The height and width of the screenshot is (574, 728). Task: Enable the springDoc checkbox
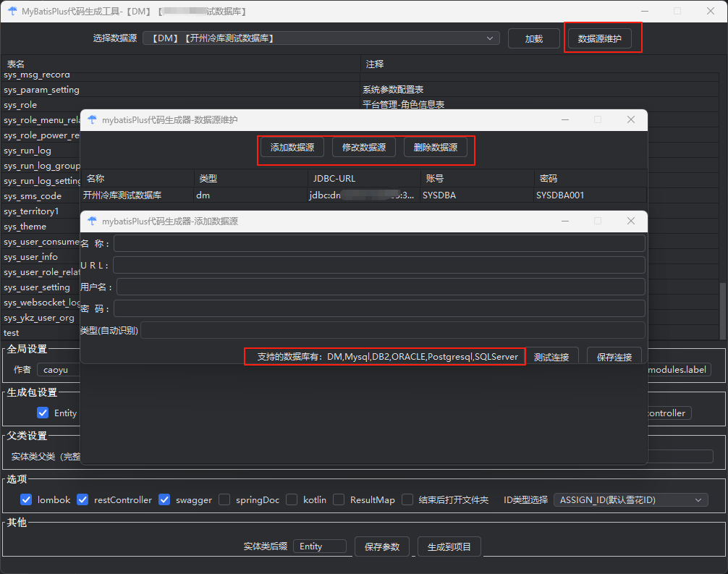(x=224, y=499)
